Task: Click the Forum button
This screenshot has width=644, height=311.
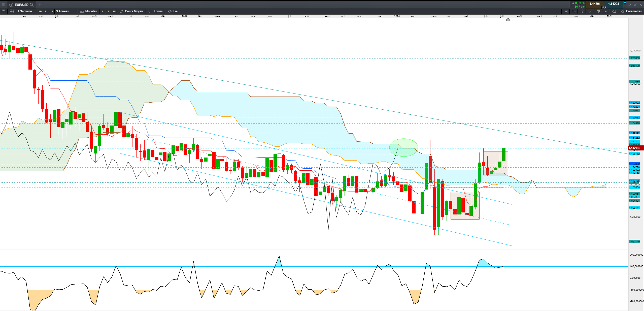Action: 156,11
